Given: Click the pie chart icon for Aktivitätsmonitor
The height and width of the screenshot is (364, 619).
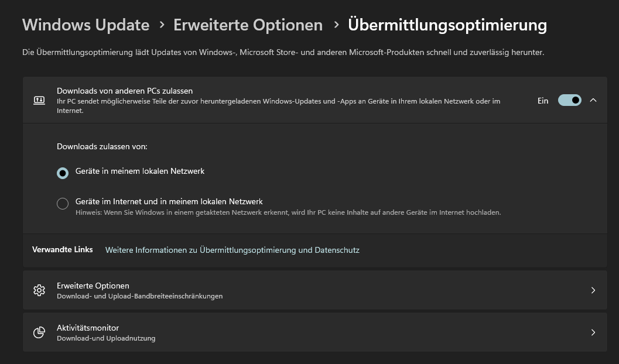Looking at the screenshot, I should (x=39, y=332).
